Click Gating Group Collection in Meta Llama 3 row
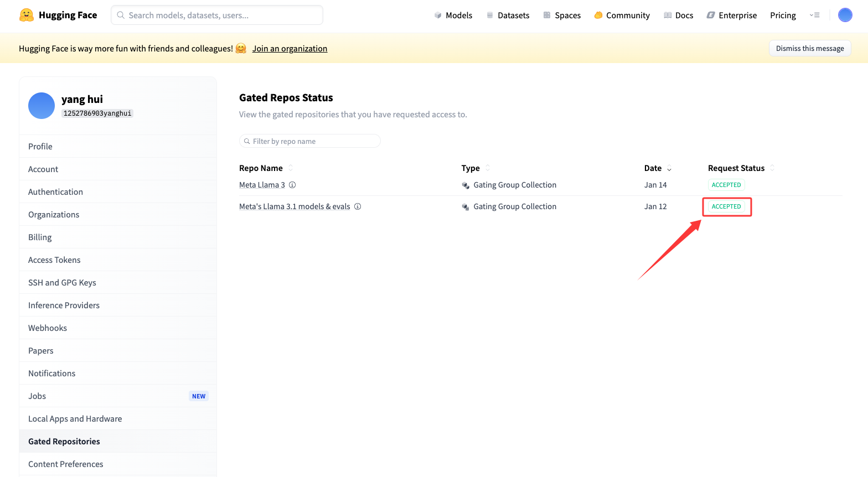 tap(515, 185)
